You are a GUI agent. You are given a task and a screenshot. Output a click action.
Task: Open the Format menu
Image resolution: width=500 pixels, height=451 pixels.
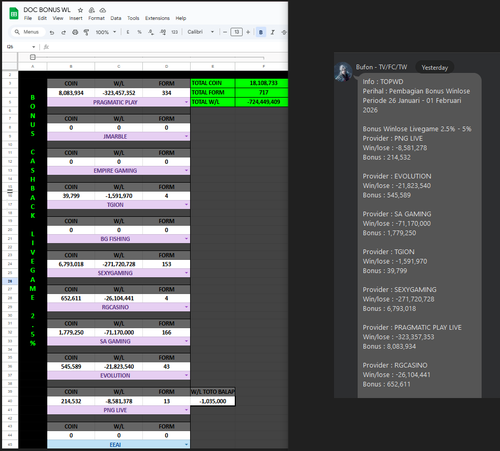point(96,18)
